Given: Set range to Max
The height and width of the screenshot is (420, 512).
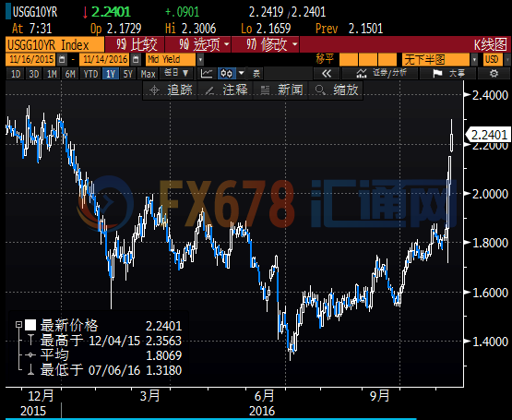Looking at the screenshot, I should point(148,74).
